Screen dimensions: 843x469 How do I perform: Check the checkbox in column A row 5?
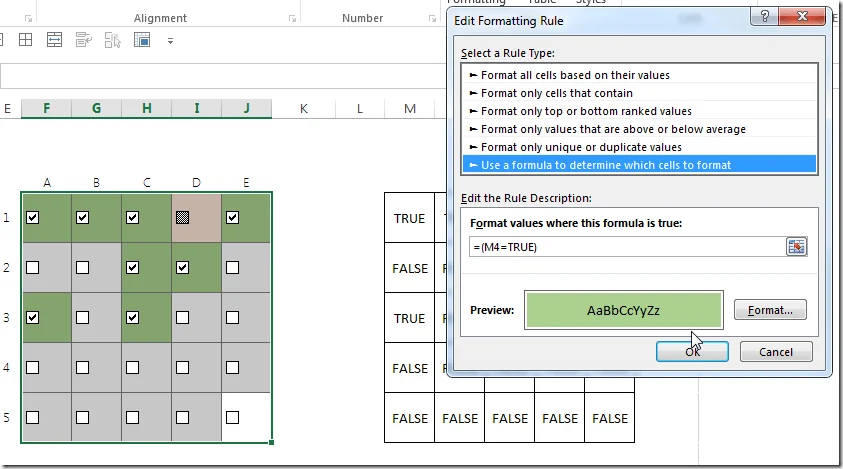click(x=33, y=417)
